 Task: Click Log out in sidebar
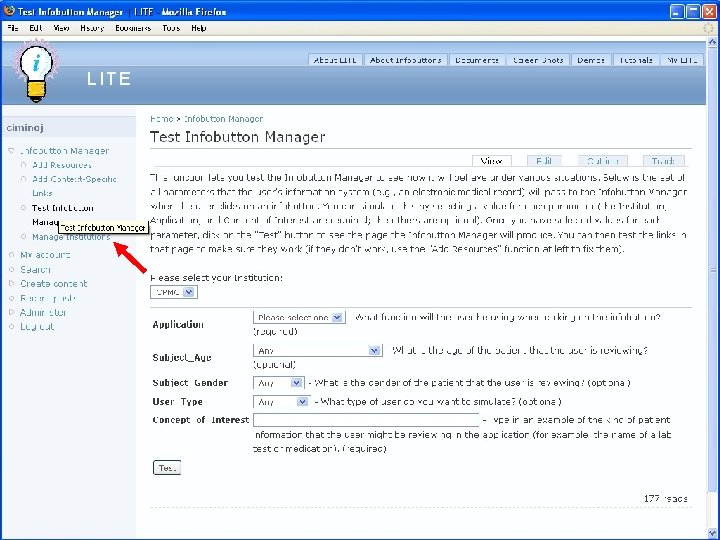click(x=37, y=327)
